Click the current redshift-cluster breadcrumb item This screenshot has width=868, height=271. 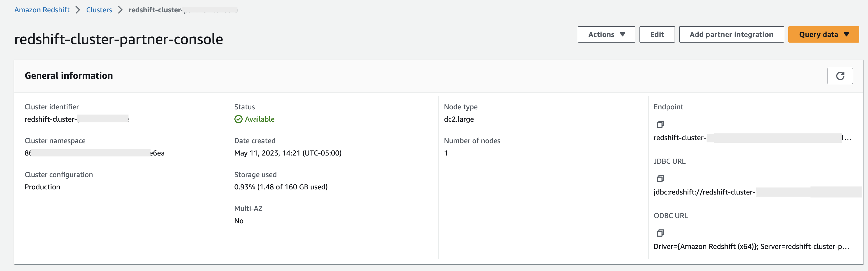[155, 10]
